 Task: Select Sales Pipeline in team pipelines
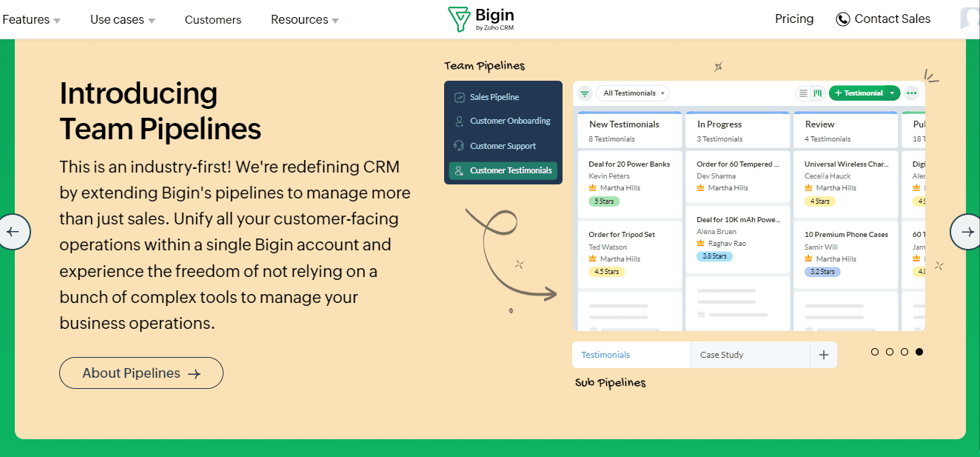coord(503,97)
